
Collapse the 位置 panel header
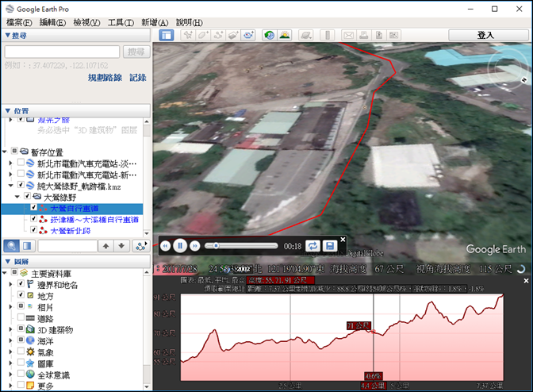(x=76, y=111)
